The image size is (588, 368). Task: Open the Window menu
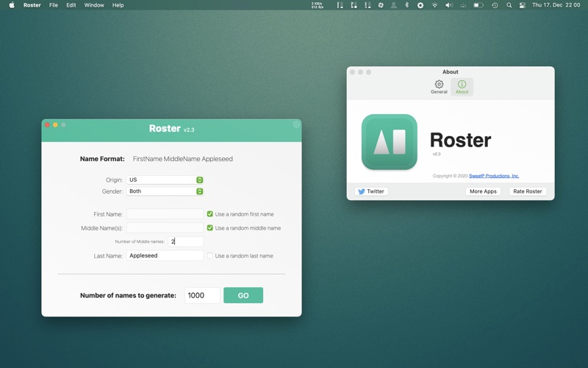(x=94, y=5)
